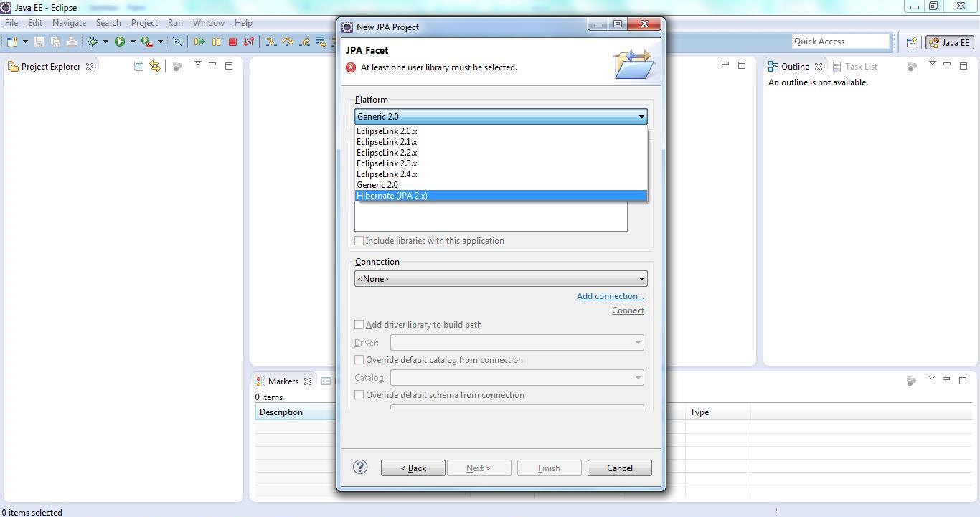Open the Navigate menu
Screen dimensions: 980x517
point(69,22)
